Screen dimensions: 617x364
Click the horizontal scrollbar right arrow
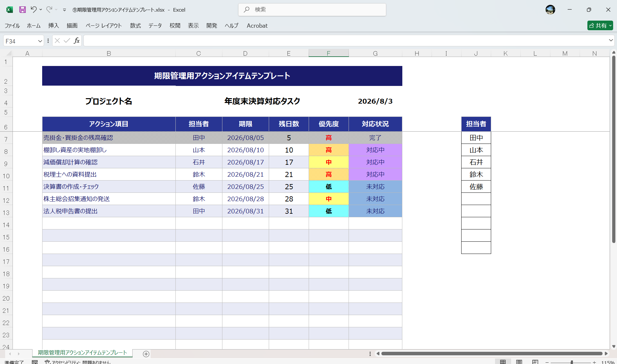click(x=606, y=353)
